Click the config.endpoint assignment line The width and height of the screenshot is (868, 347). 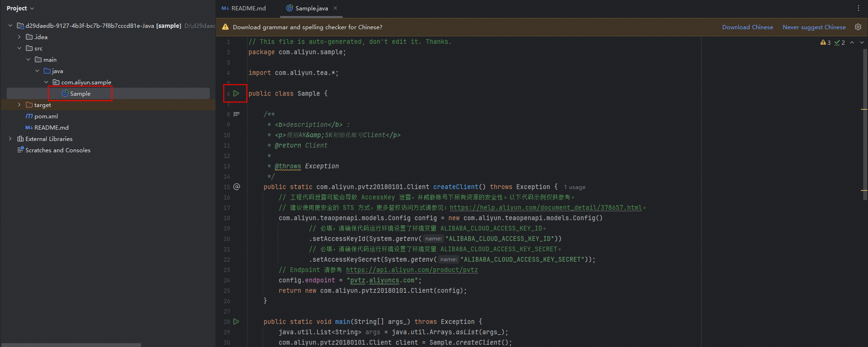(x=350, y=280)
